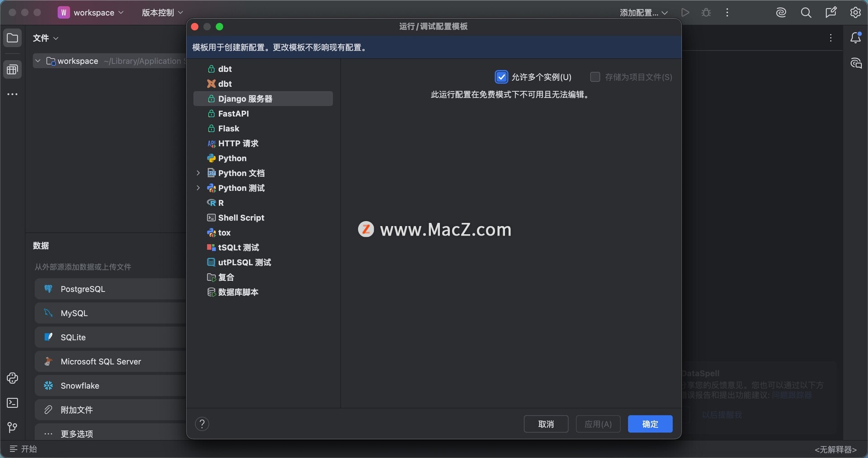Toggle store as project file checkbox 存储为项目文件

[x=595, y=77]
